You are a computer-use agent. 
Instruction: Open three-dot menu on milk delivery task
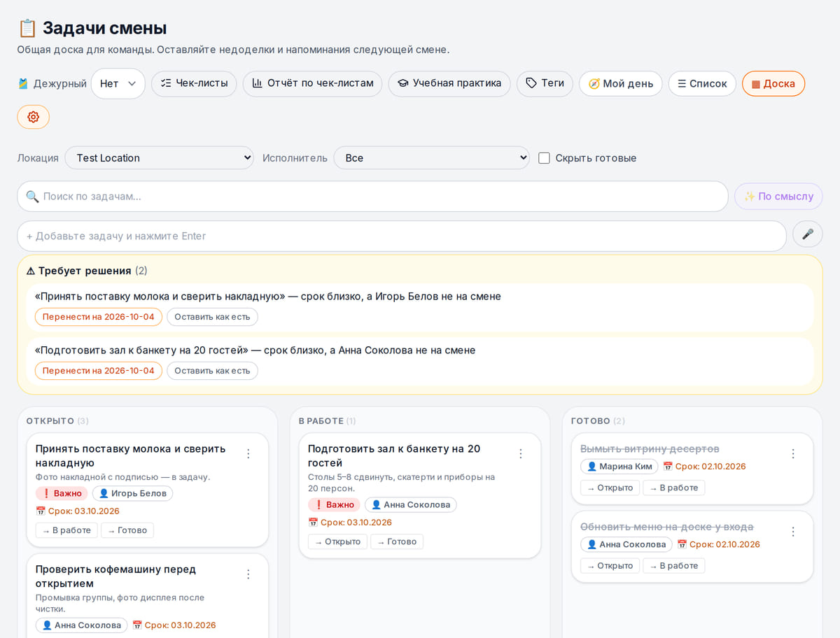click(248, 453)
